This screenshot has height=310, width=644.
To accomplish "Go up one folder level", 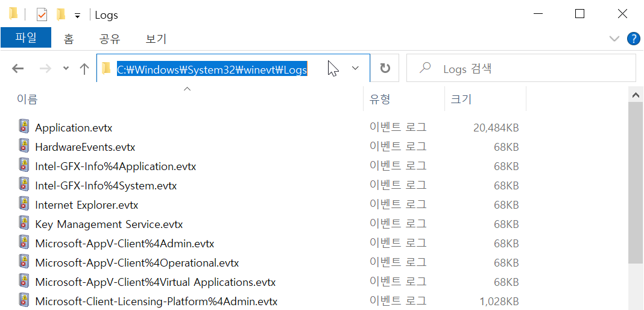I will (x=84, y=69).
